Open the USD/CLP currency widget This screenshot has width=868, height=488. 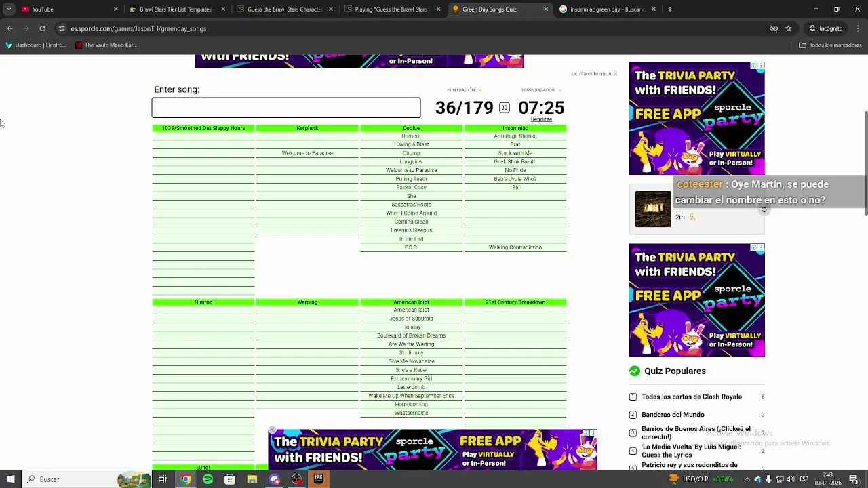point(701,479)
